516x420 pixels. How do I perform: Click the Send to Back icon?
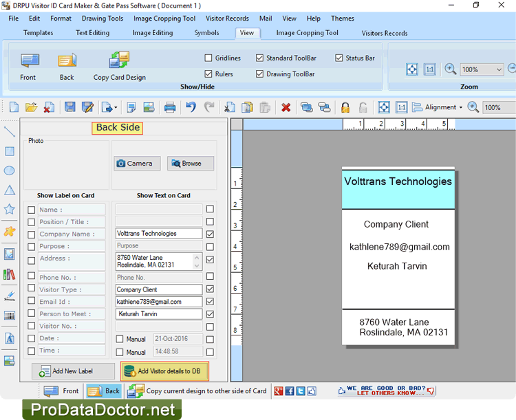325,107
